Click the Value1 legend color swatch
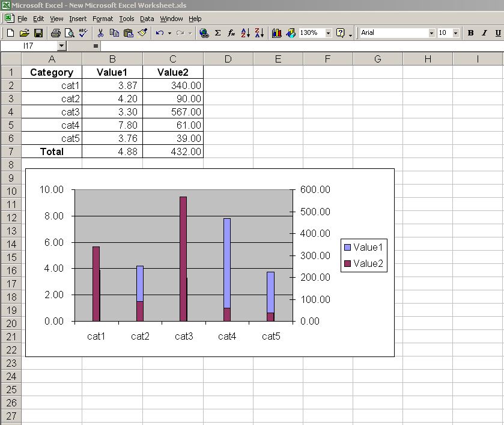The image size is (504, 425). coord(348,247)
